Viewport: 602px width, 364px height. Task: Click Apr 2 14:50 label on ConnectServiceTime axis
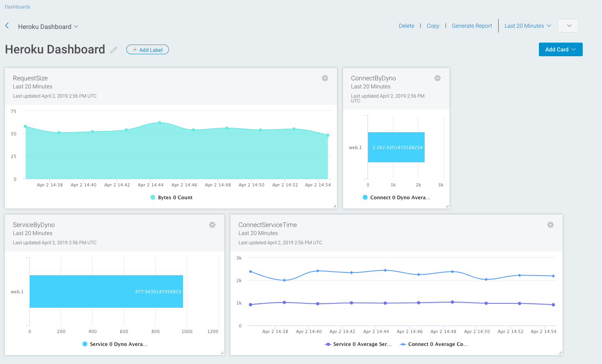point(477,331)
